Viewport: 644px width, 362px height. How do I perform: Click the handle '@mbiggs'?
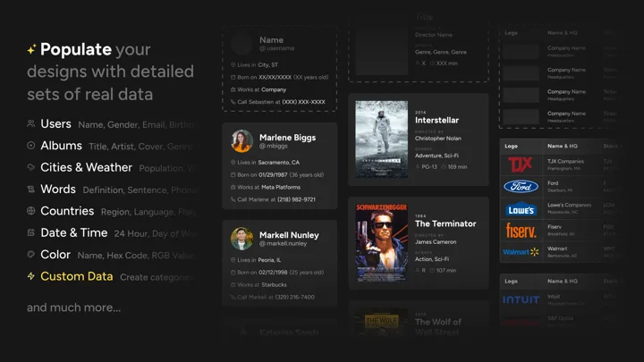(x=274, y=146)
